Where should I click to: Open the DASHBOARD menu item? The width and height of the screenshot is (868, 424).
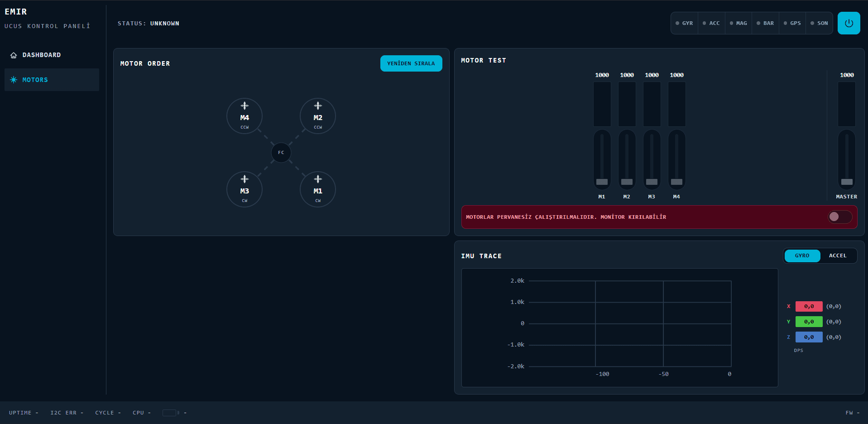coord(52,55)
